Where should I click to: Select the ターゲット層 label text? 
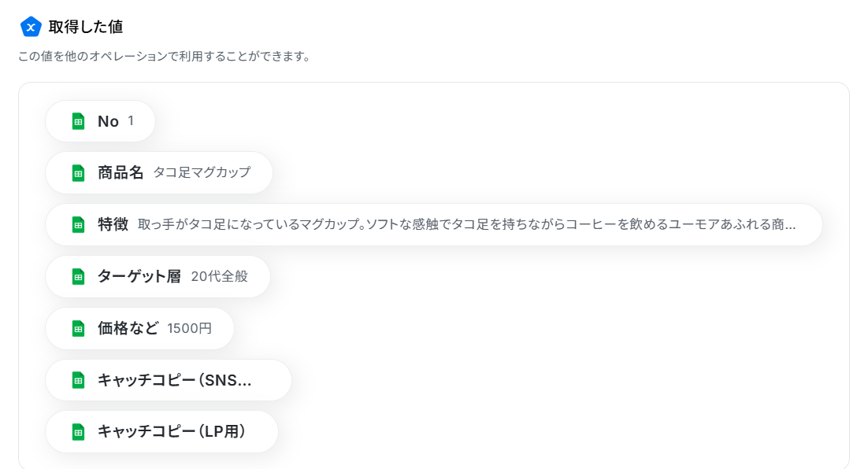coord(139,276)
